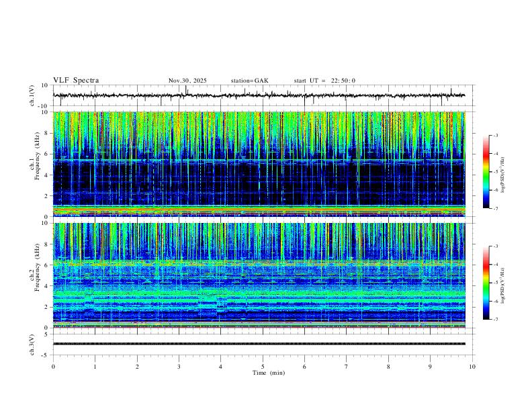The width and height of the screenshot is (532, 411).
Task: Click the time axis tick label "10"
Action: point(472,367)
